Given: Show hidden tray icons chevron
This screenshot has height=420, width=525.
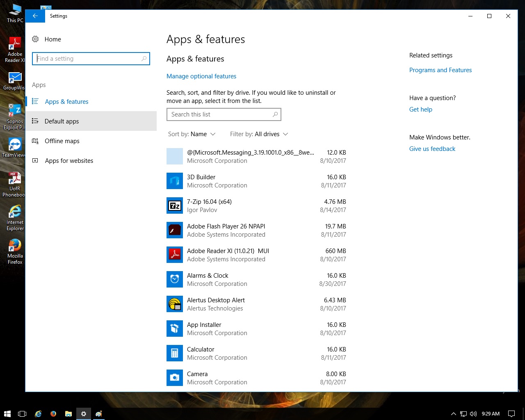Looking at the screenshot, I should coord(453,414).
